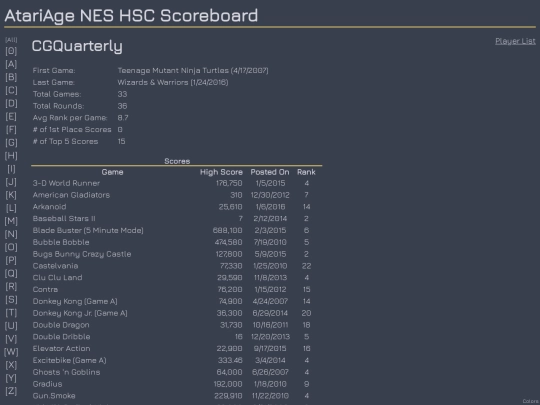Open the Contra game entry

click(45, 290)
